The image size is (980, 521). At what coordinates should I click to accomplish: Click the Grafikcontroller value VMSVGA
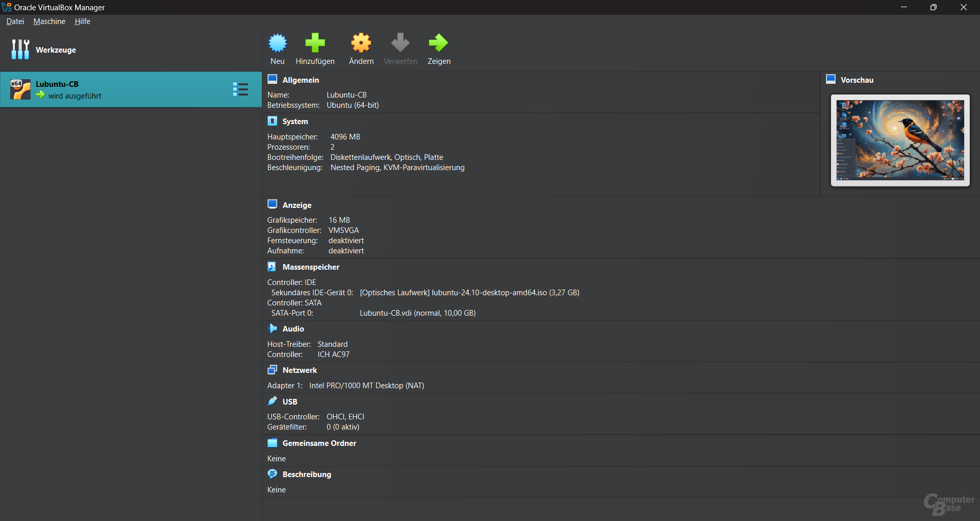pyautogui.click(x=344, y=230)
